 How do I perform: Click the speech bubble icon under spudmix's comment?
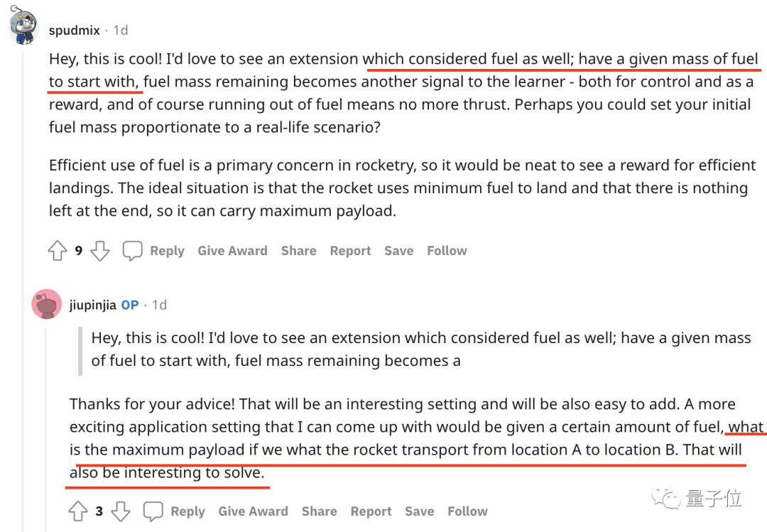click(x=133, y=251)
